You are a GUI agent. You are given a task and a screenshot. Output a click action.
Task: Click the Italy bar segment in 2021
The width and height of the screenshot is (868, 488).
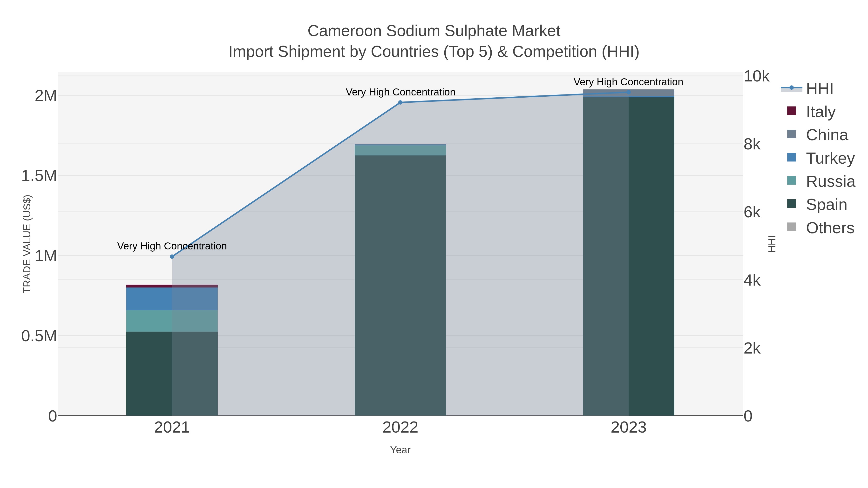click(172, 286)
